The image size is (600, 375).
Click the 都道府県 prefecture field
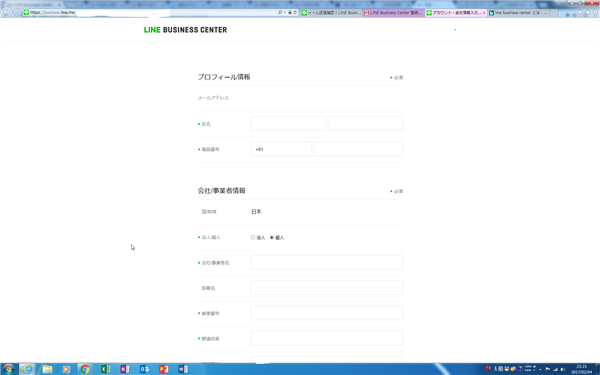point(327,338)
